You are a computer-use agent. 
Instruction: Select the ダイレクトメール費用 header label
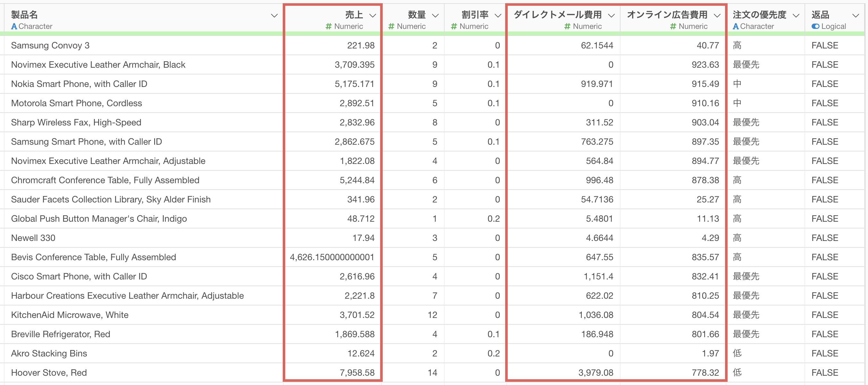click(558, 15)
